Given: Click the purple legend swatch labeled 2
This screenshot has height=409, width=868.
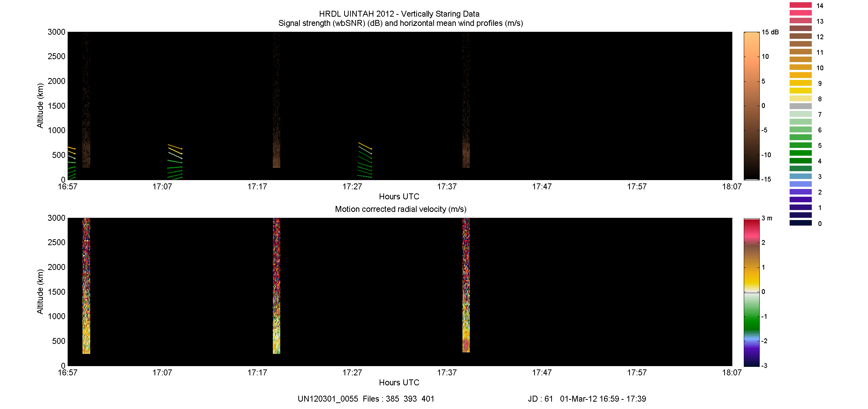Looking at the screenshot, I should 800,192.
